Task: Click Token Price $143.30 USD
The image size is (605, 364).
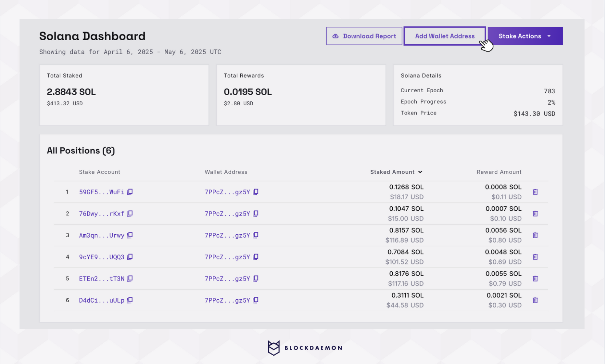Action: 534,114
